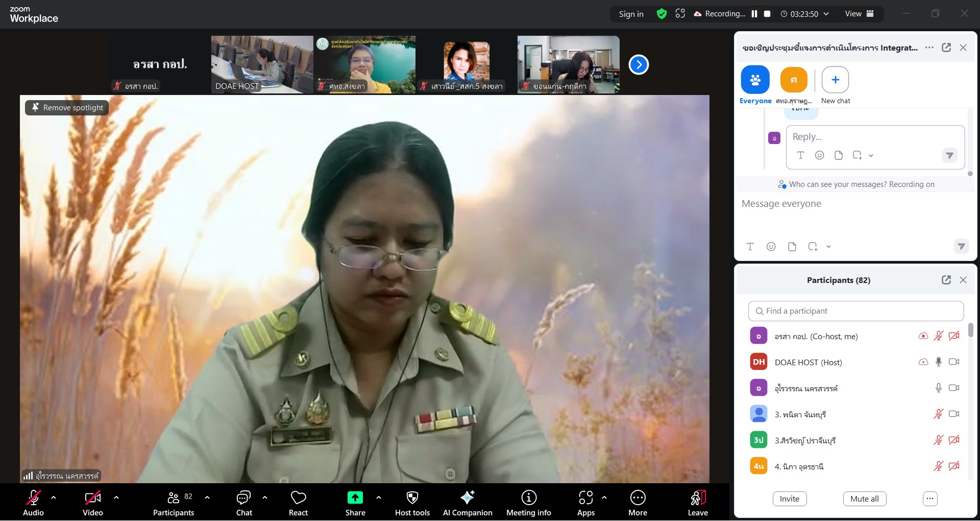Open the View layout dropdown
The width and height of the screenshot is (980, 521).
tap(859, 14)
